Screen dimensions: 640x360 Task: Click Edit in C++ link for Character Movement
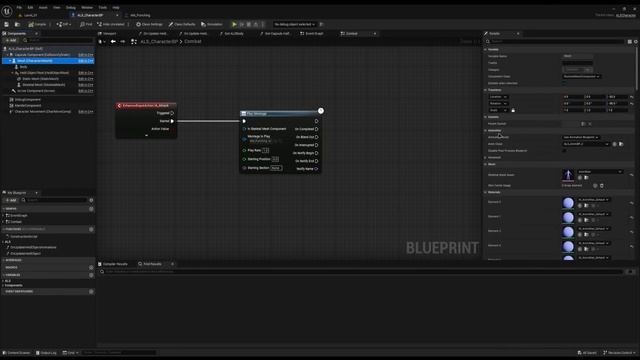[x=86, y=111]
